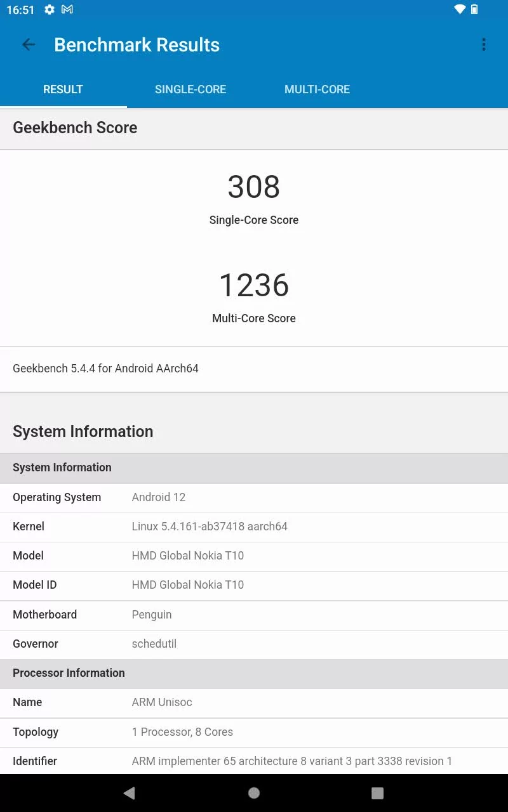508x812 pixels.
Task: Tap the Android recents navigation button
Action: [378, 792]
